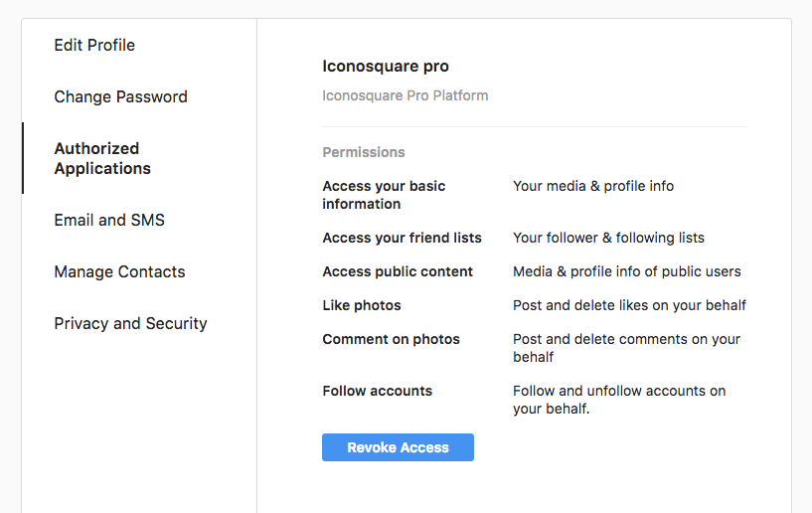Click the Access your basic information label
This screenshot has height=513, width=812.
click(384, 195)
